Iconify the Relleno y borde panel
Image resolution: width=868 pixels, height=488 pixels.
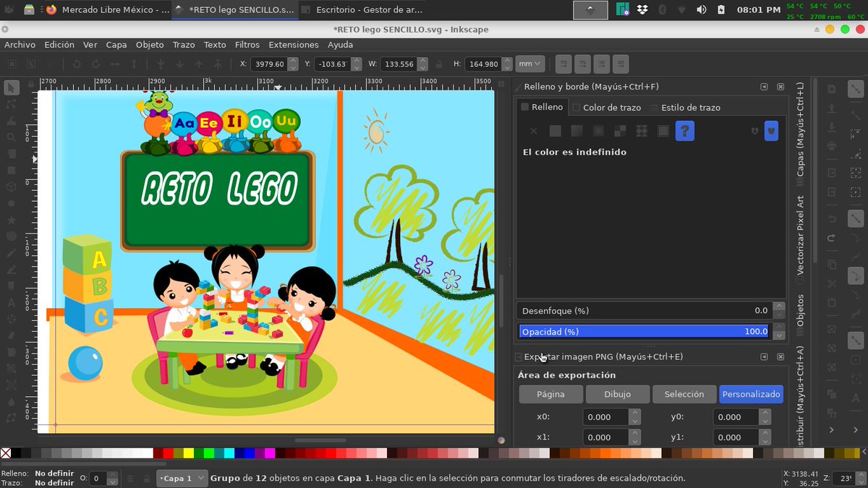pyautogui.click(x=763, y=87)
